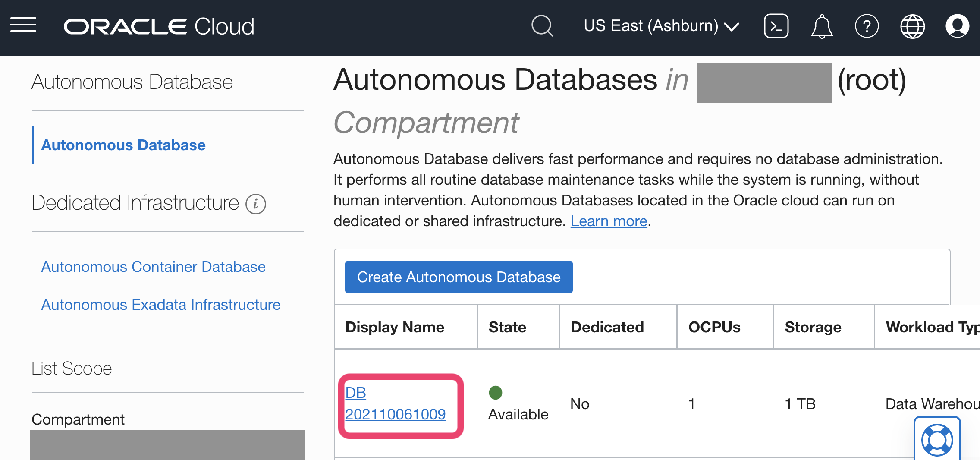Image resolution: width=980 pixels, height=460 pixels.
Task: Click the Dedicated Infrastructure info icon
Action: tap(256, 204)
